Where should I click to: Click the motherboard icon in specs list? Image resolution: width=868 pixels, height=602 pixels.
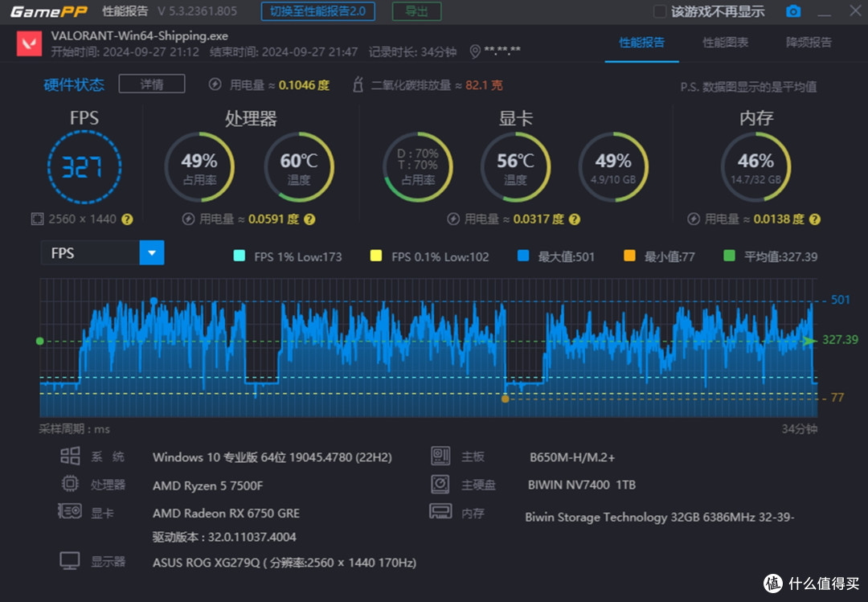click(440, 456)
